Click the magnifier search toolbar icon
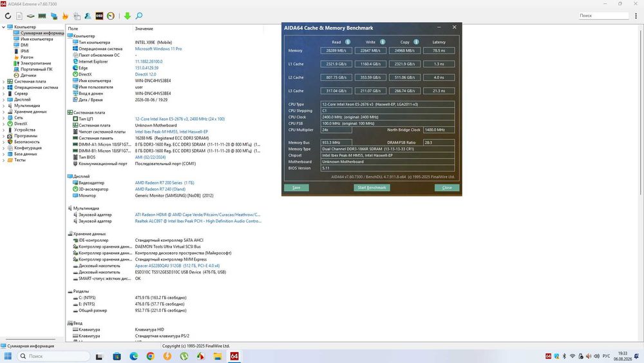Image resolution: width=644 pixels, height=363 pixels. tap(139, 15)
